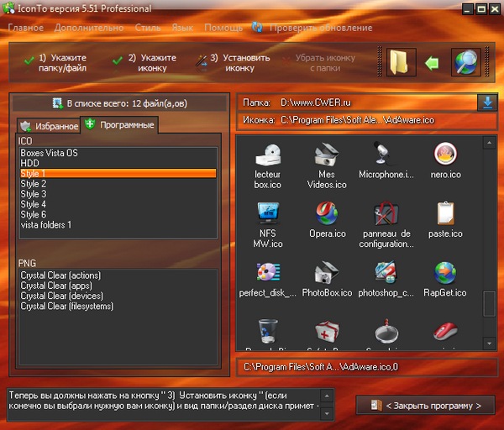Click the folder icon in the top toolbar
504x430 pixels.
pos(402,63)
